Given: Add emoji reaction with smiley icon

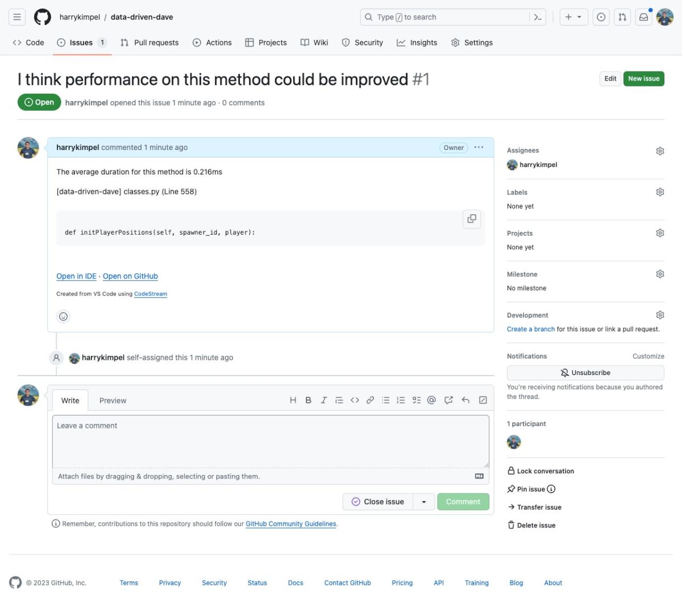Looking at the screenshot, I should pyautogui.click(x=64, y=317).
